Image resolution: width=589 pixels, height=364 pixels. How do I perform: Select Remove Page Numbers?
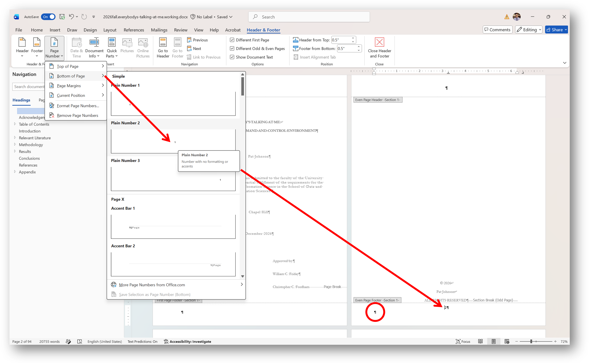click(76, 115)
